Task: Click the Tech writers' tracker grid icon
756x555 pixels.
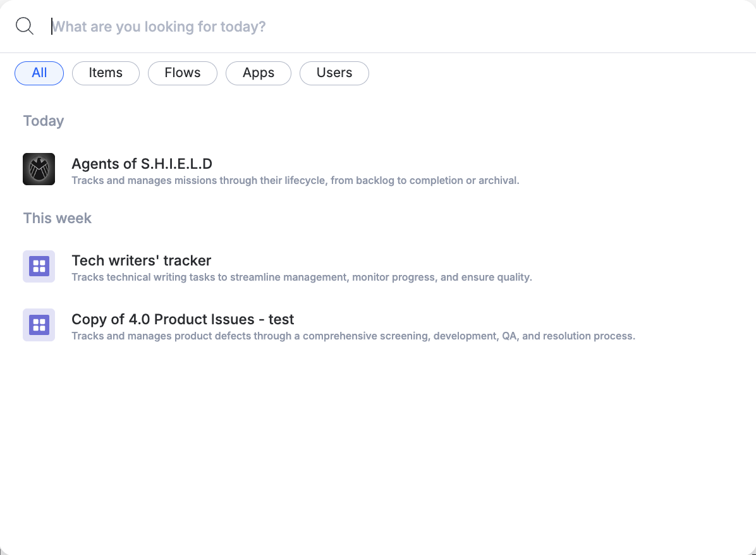Action: pos(39,266)
